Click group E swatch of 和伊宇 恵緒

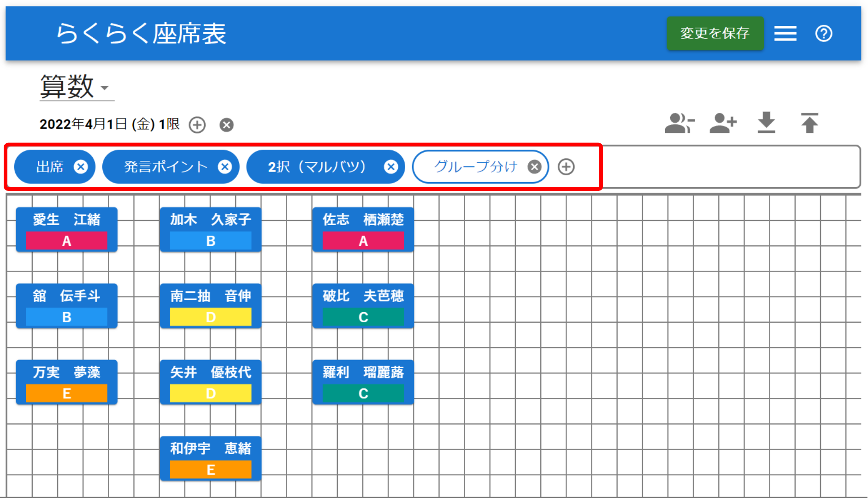(x=211, y=470)
